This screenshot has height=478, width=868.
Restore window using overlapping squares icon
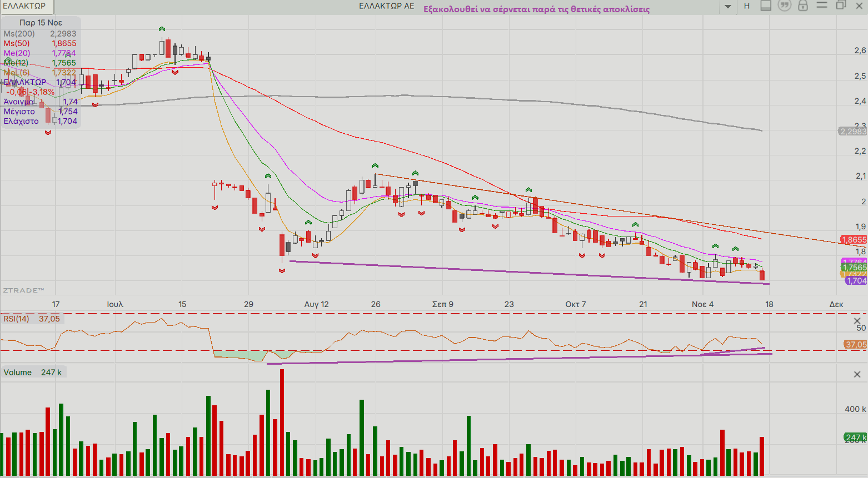(841, 5)
